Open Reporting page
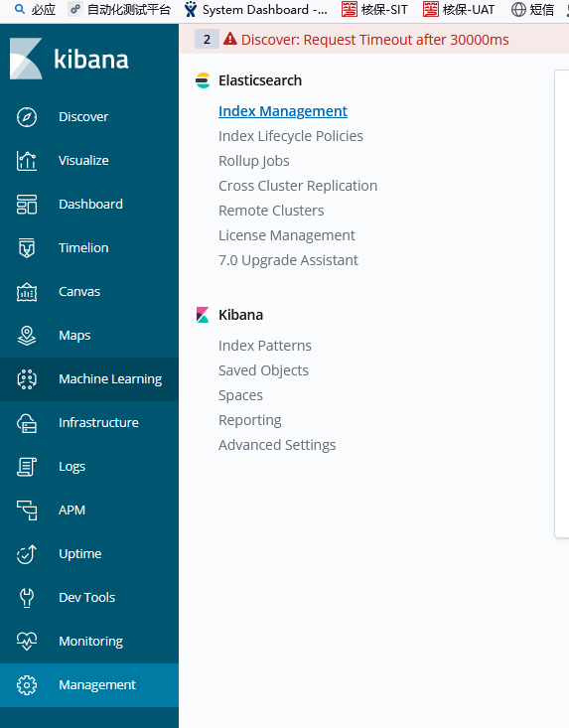This screenshot has width=569, height=728. [x=249, y=420]
